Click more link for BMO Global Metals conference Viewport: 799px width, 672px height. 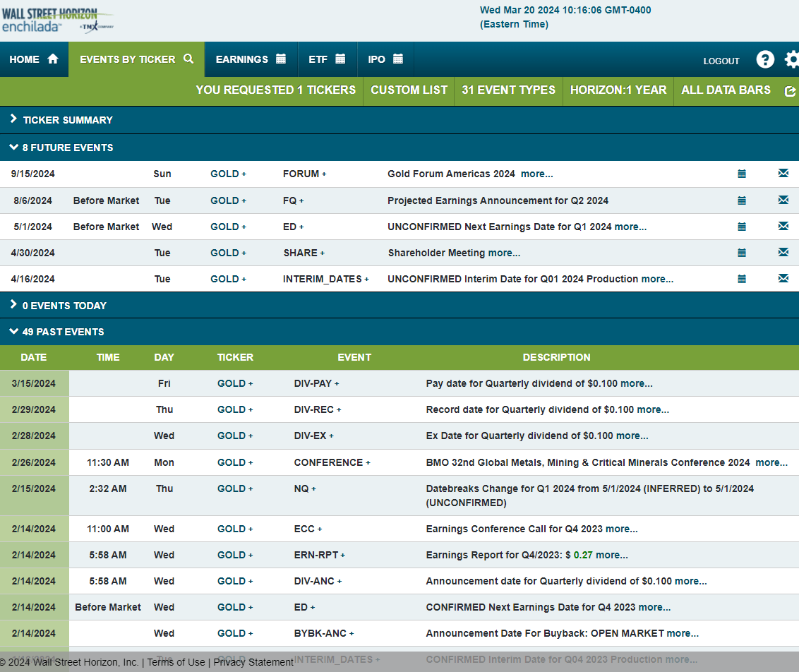(771, 463)
